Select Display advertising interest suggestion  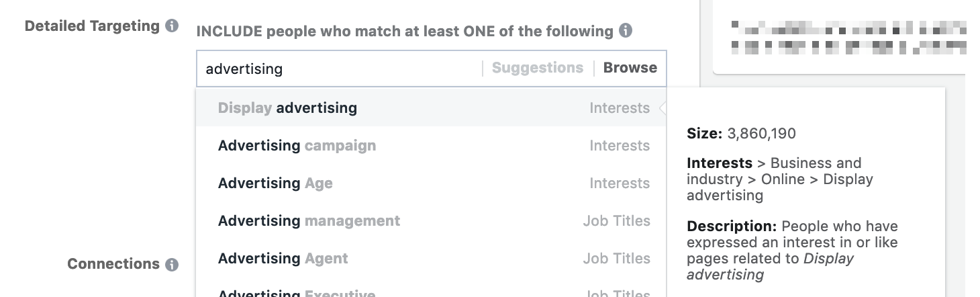point(287,108)
